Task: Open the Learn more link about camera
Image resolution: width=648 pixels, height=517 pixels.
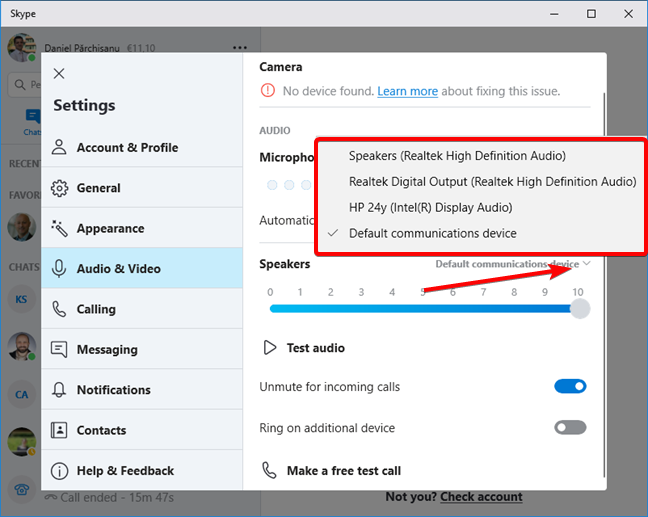Action: click(407, 91)
